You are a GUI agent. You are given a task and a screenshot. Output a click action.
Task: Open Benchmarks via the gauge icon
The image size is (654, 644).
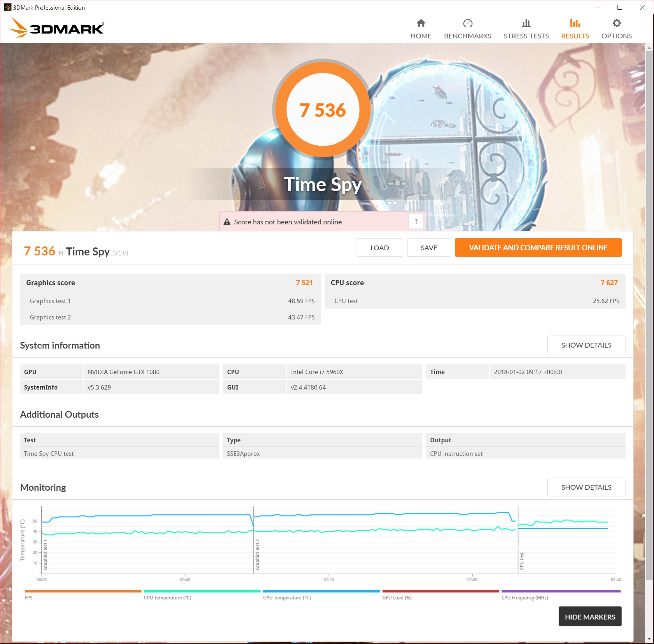click(467, 23)
